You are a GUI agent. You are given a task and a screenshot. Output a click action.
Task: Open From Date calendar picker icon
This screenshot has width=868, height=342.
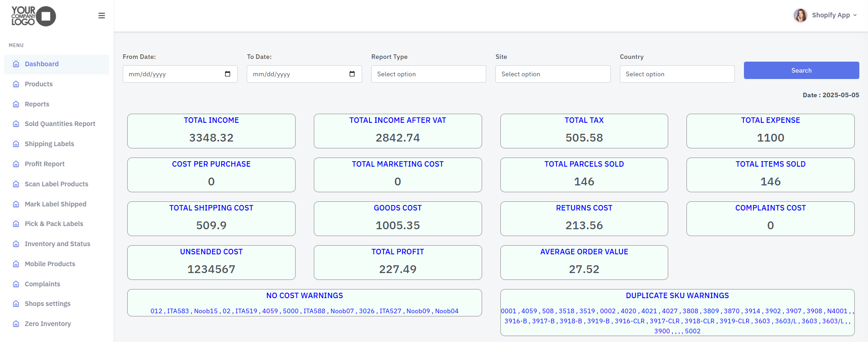tap(228, 74)
